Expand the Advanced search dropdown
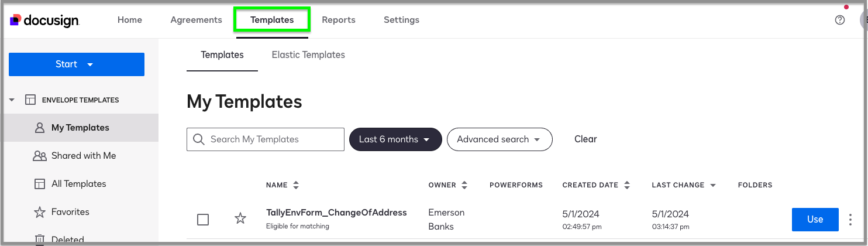 499,139
